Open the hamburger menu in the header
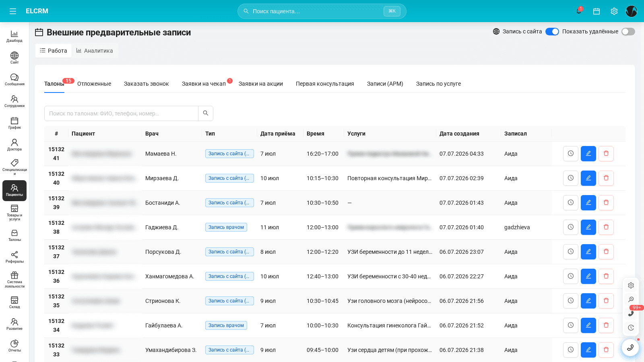The width and height of the screenshot is (644, 362). [x=13, y=11]
